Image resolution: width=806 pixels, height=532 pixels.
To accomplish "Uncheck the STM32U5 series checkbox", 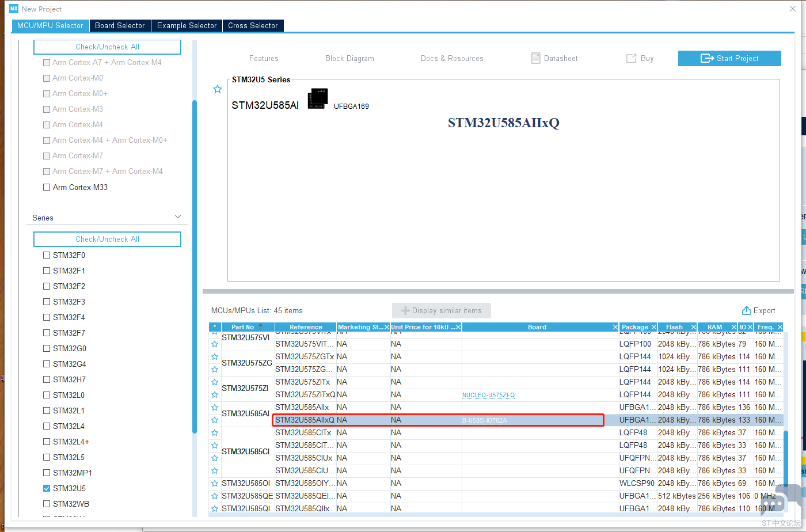I will 47,488.
